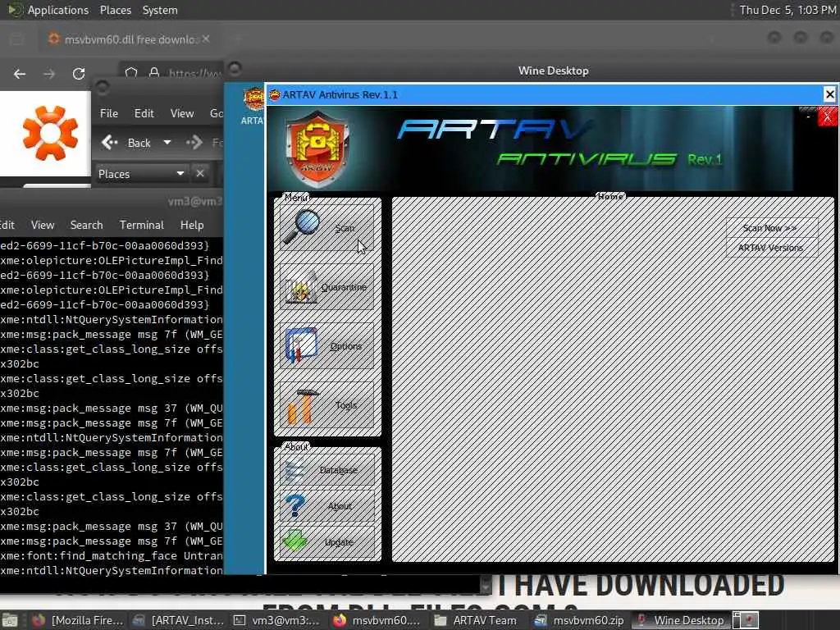Click the workspace switcher in taskbar

pyautogui.click(x=746, y=620)
